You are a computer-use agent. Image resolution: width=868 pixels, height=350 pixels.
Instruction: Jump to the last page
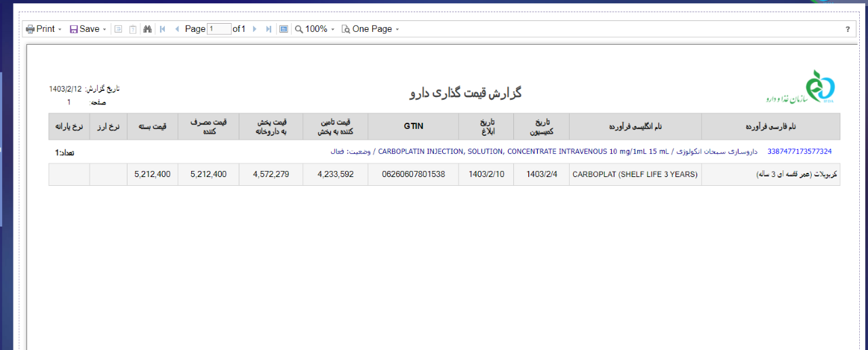[269, 29]
